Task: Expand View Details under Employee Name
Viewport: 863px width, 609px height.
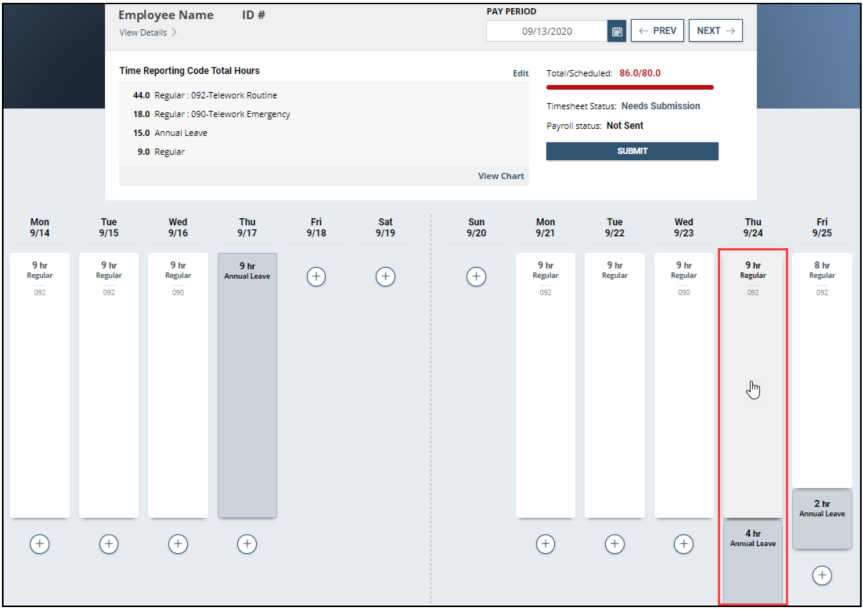Action: (148, 33)
